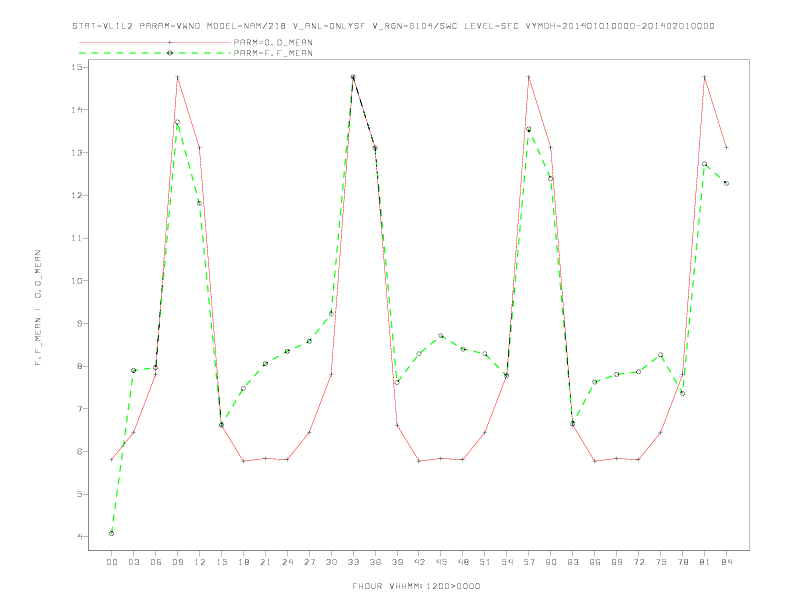Click x-axis forecast hour label 12

coord(200,562)
